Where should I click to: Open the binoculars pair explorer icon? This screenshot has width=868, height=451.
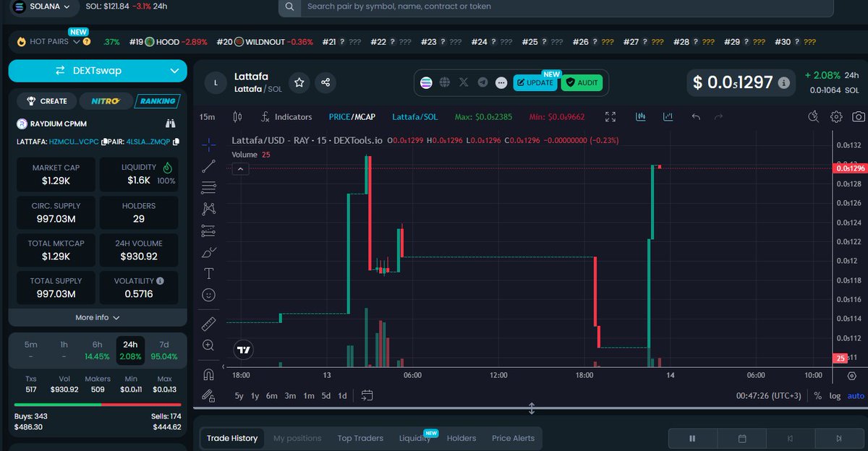[x=171, y=124]
